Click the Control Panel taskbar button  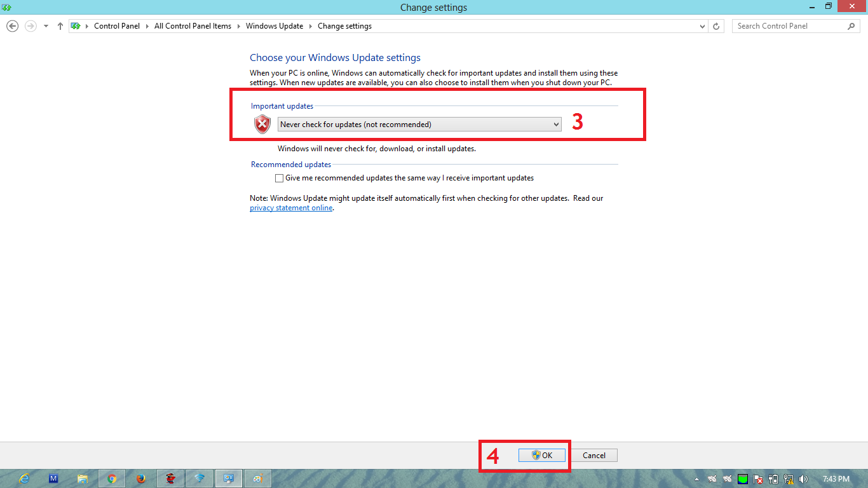[x=229, y=478]
